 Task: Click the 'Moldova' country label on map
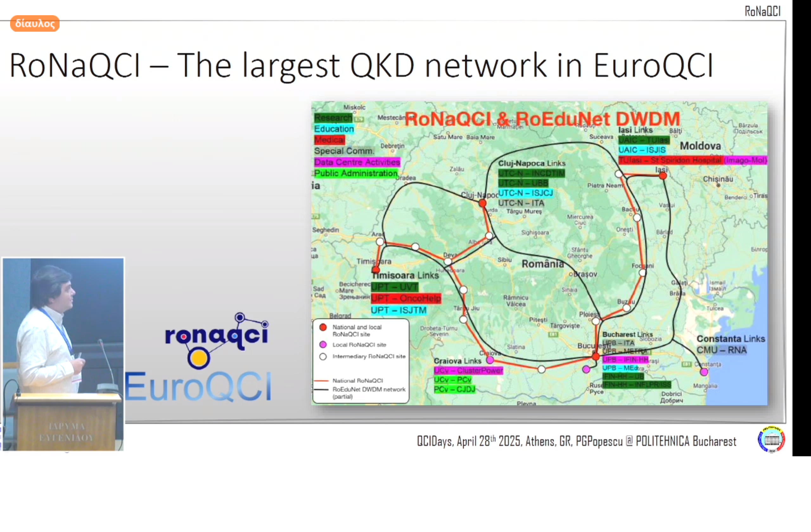700,146
